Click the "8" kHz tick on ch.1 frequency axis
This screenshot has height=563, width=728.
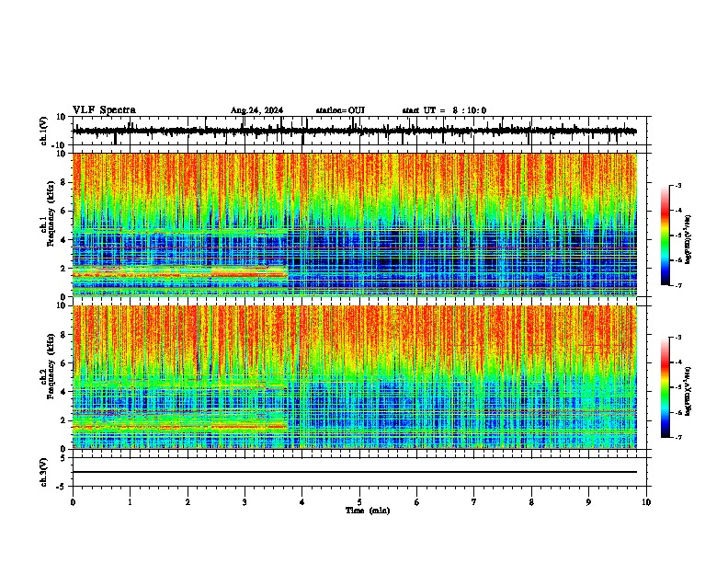(x=64, y=182)
